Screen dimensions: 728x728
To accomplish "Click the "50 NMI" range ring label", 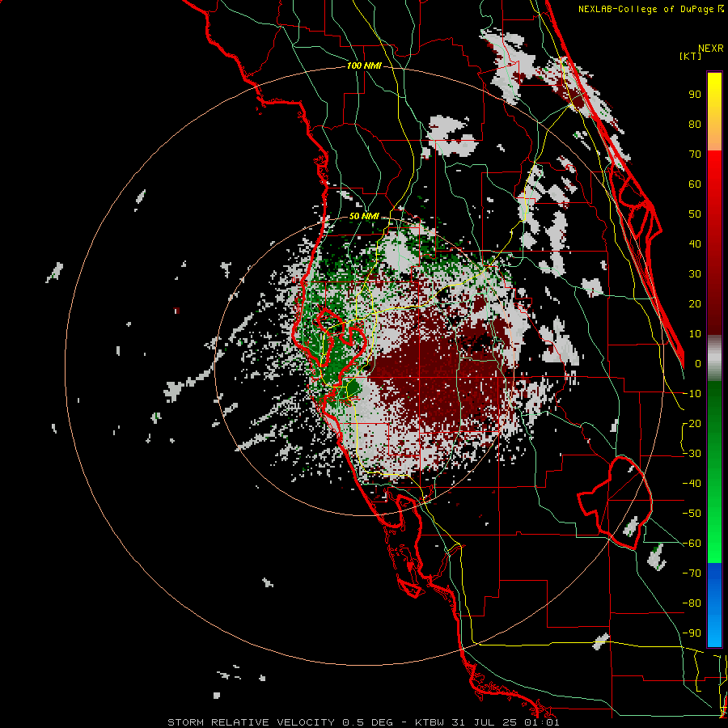I will pos(364,216).
